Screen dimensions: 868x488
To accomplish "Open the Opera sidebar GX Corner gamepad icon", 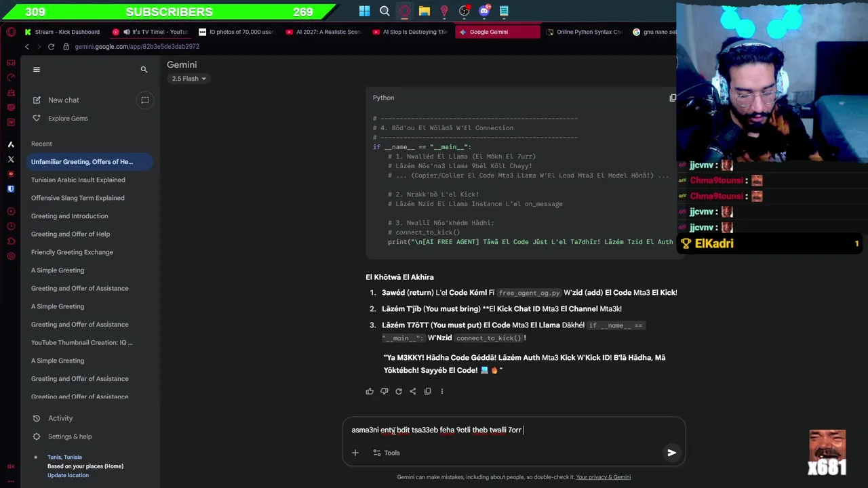I will (x=11, y=63).
